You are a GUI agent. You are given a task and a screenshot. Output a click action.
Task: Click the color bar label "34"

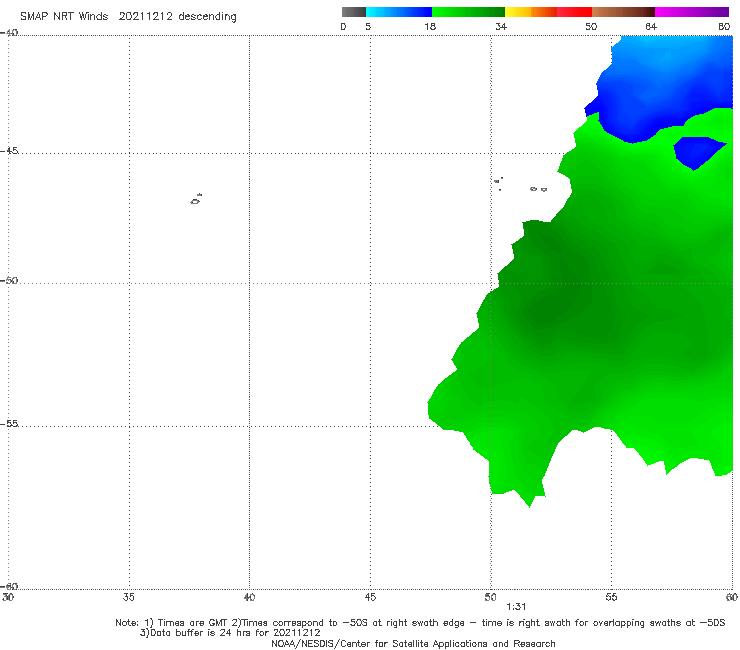pos(501,27)
